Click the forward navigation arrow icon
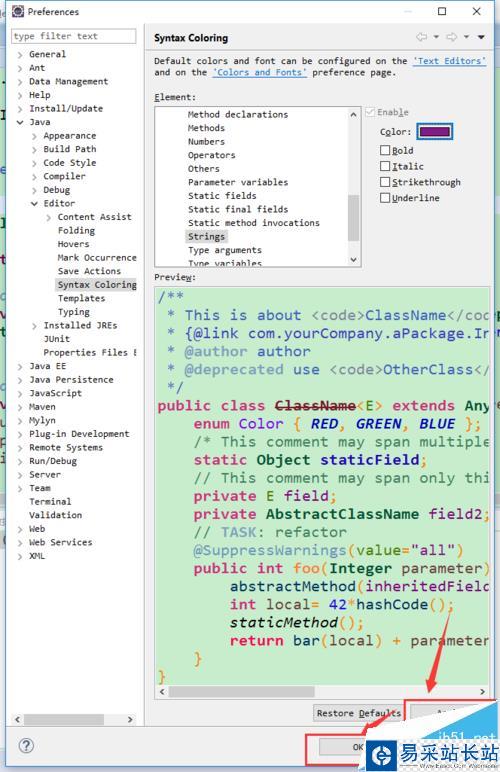This screenshot has height=772, width=500. [452, 37]
